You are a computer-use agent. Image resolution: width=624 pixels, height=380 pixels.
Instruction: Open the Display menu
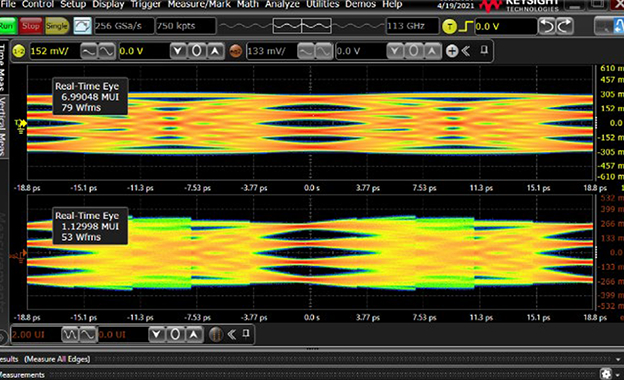(x=108, y=4)
